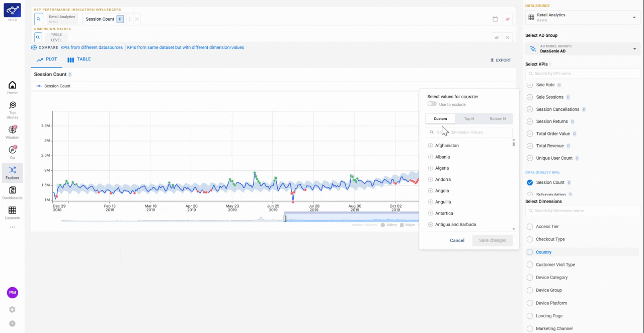This screenshot has width=644, height=333.
Task: Switch to the PLOT tab
Action: (46, 59)
